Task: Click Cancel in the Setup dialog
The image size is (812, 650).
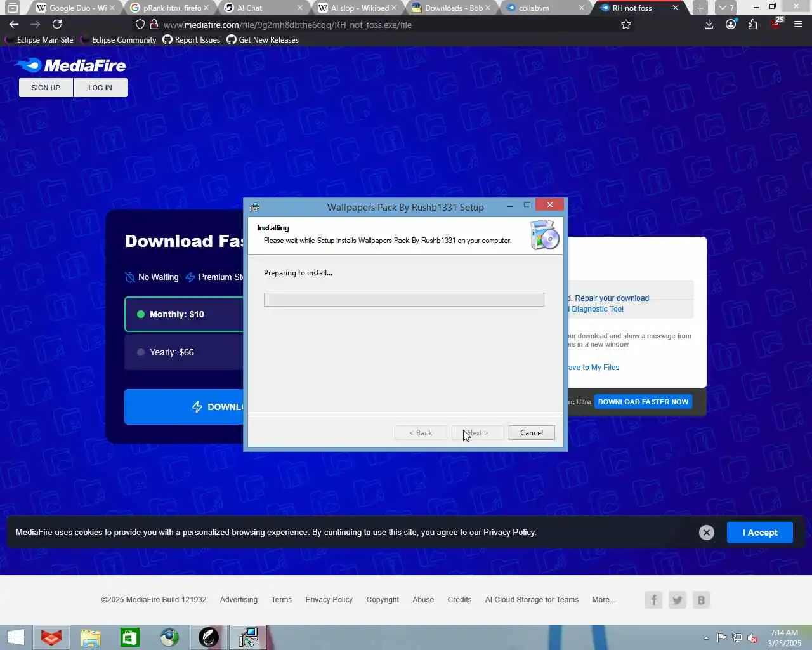Action: [x=532, y=433]
